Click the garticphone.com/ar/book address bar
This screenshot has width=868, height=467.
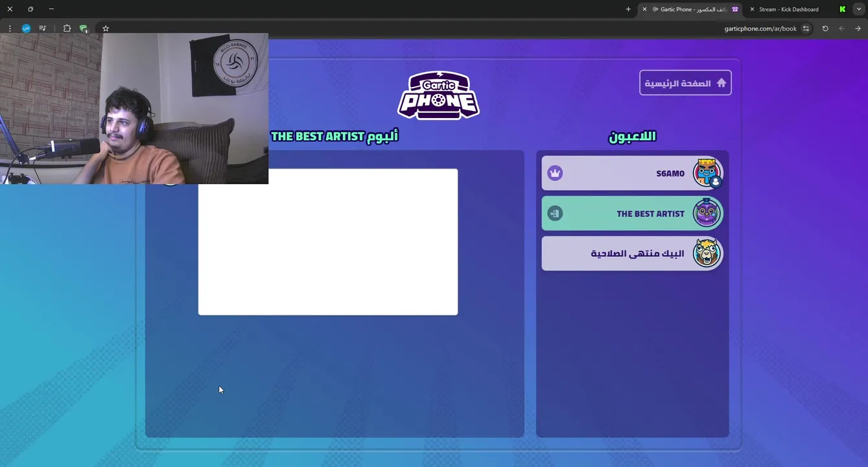pos(760,29)
